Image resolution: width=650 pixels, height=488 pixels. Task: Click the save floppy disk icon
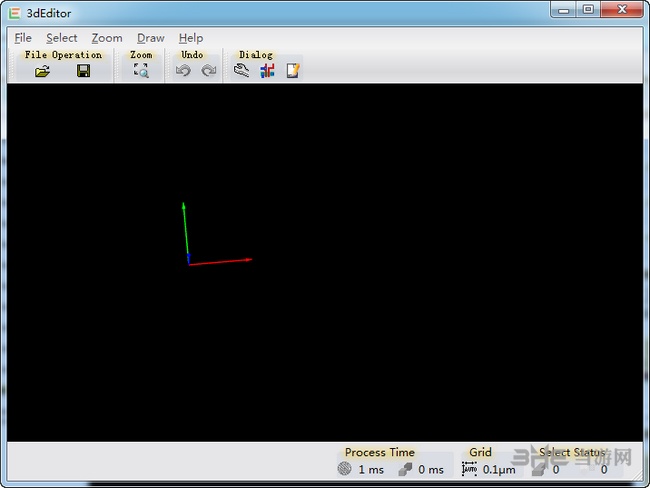tap(84, 71)
